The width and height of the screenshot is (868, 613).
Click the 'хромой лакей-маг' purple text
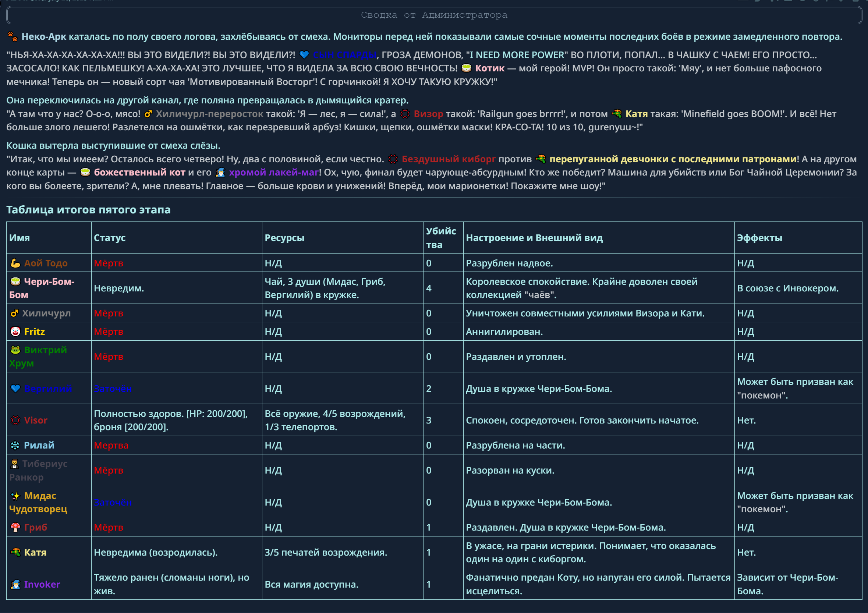tap(274, 172)
